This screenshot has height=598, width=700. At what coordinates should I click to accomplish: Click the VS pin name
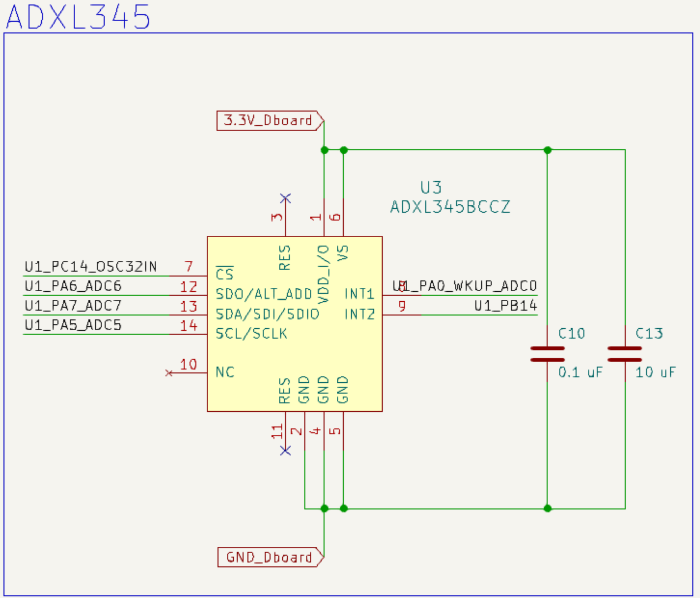pyautogui.click(x=342, y=253)
